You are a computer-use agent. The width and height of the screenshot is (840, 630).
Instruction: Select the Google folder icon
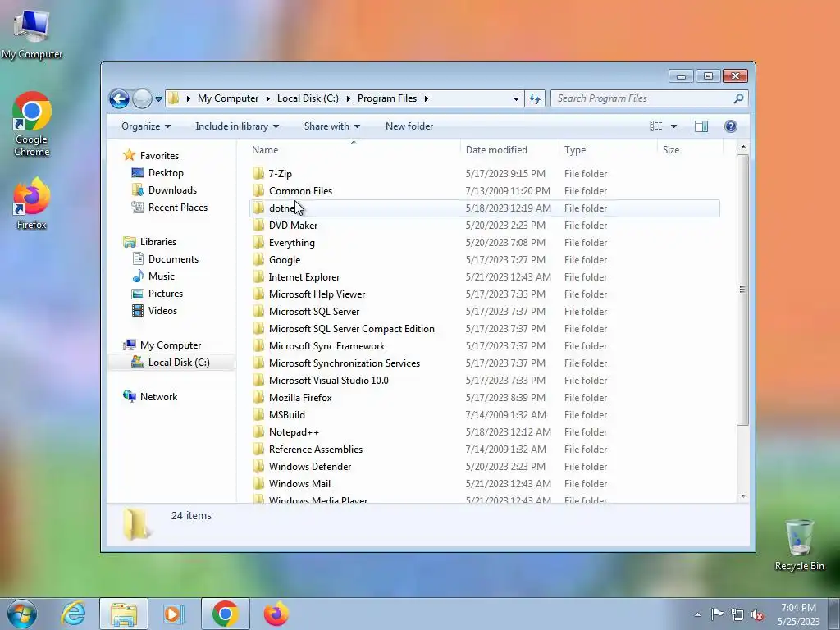pyautogui.click(x=258, y=259)
